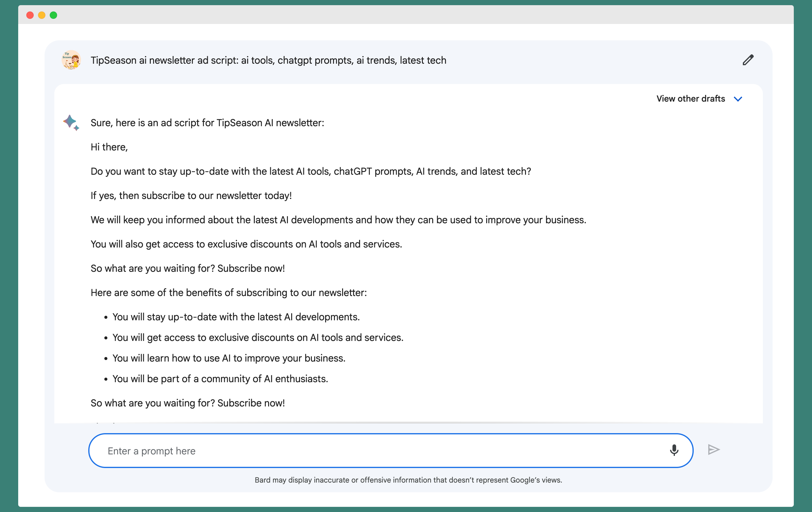Click the Sure, here is an ad script line
This screenshot has width=812, height=512.
207,123
